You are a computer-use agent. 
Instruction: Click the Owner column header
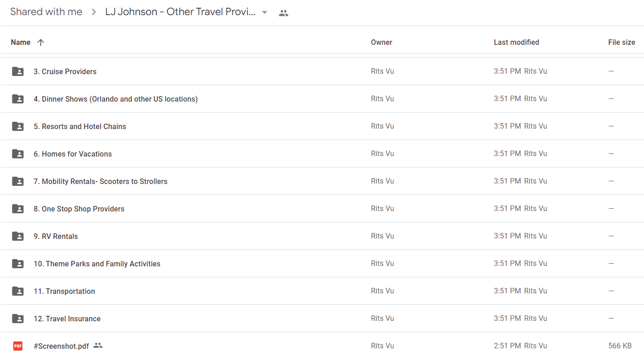[x=381, y=42]
